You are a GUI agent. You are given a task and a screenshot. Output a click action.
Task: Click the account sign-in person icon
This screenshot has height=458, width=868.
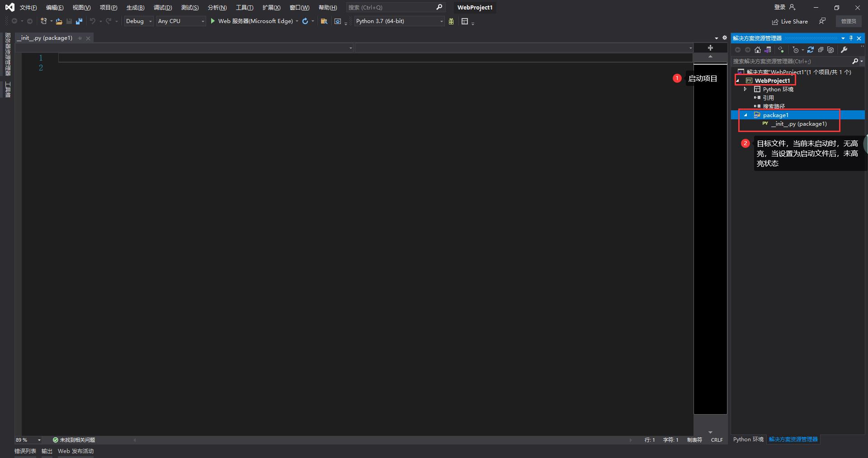click(792, 7)
